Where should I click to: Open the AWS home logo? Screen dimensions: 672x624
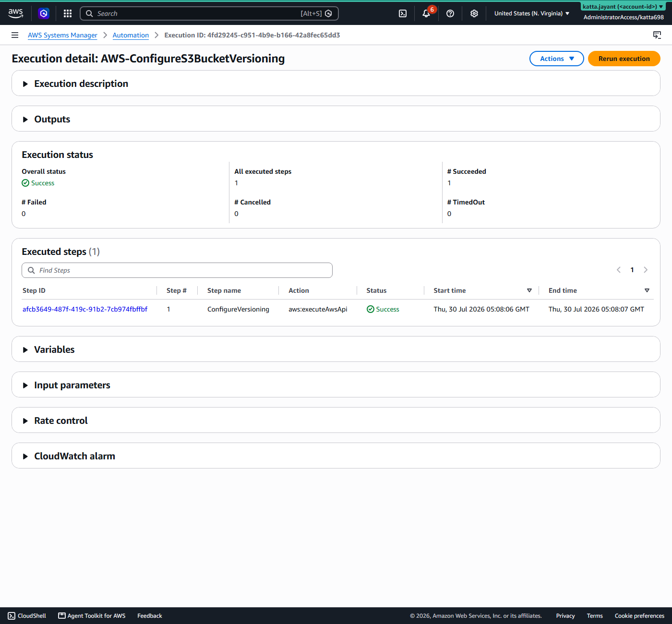(16, 13)
